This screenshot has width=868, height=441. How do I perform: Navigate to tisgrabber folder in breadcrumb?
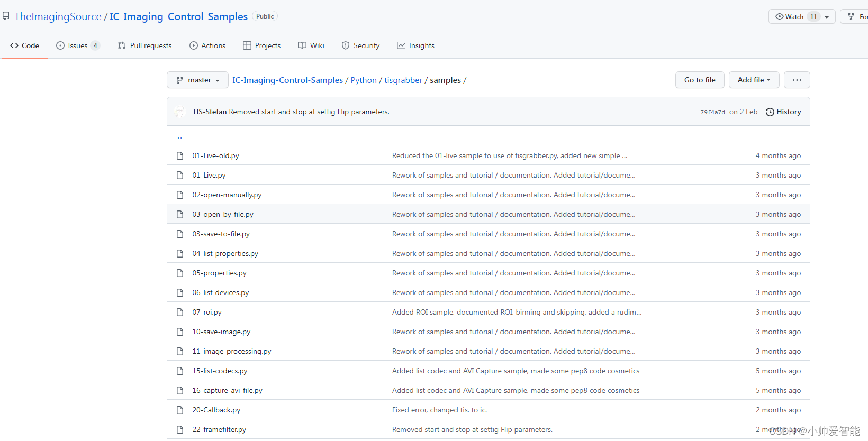[403, 80]
